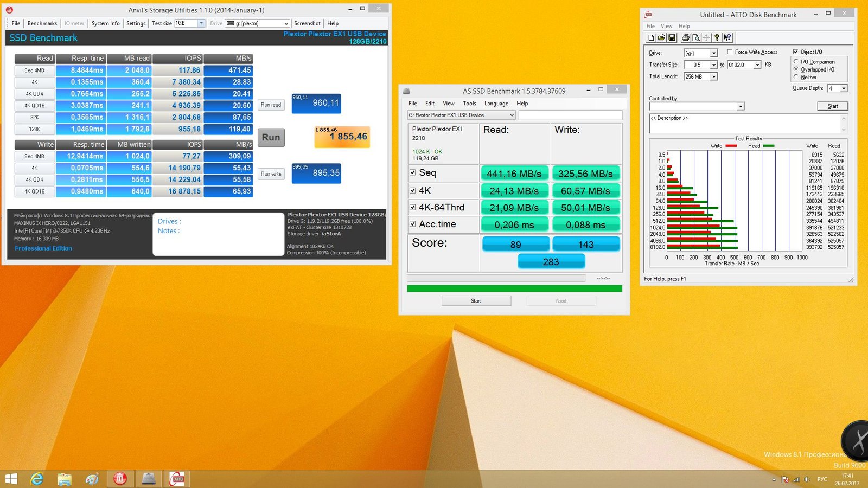Toggle the Acc.time checkbox in AS SSD
Viewport: 868px width, 488px height.
(413, 224)
